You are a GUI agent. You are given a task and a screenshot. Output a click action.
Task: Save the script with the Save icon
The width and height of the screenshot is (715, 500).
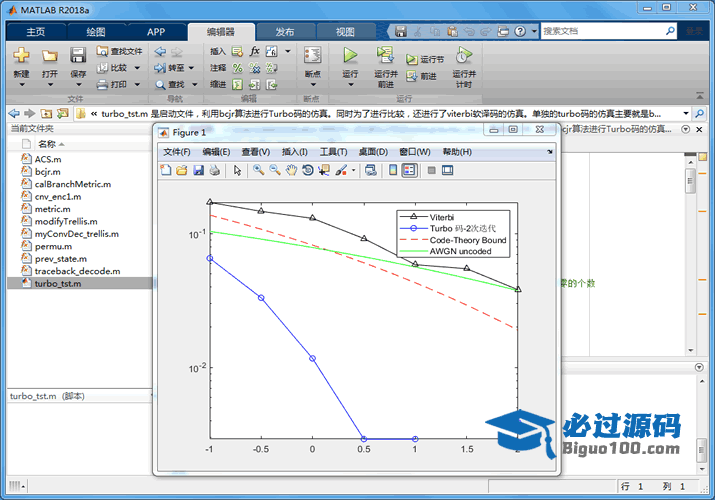click(78, 56)
